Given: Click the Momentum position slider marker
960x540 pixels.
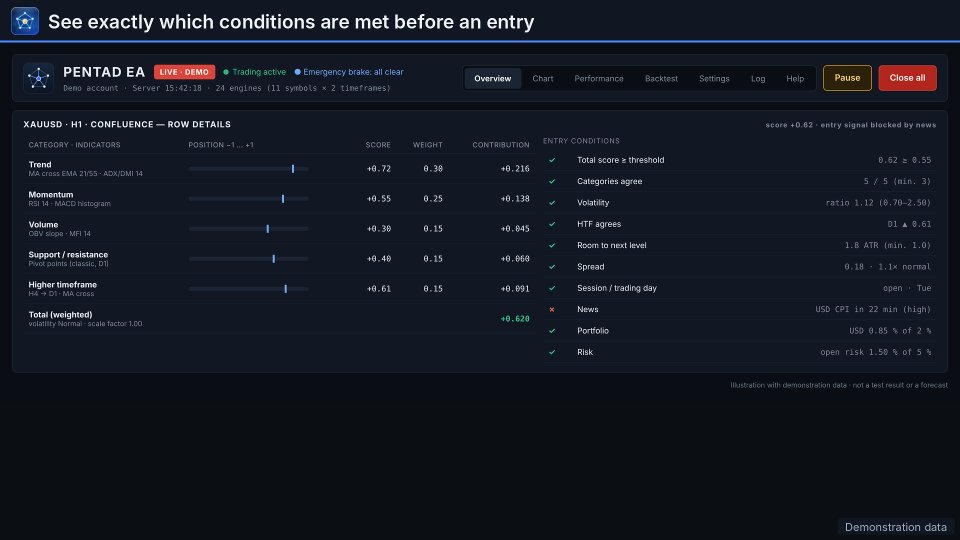Looking at the screenshot, I should click(x=283, y=199).
